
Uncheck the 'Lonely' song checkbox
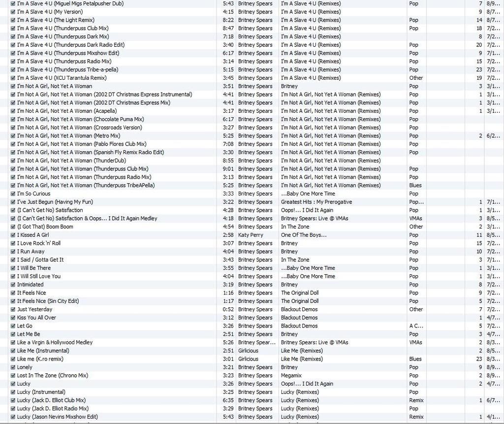pyautogui.click(x=13, y=367)
